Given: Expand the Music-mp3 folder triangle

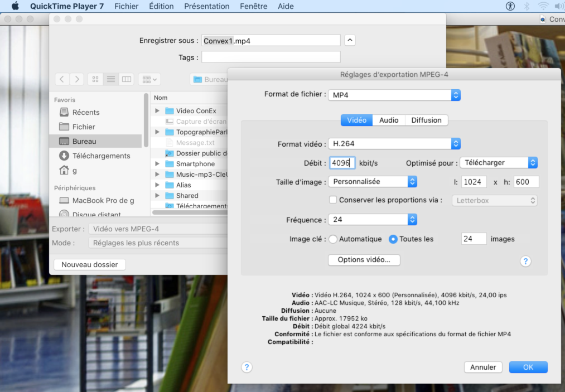Looking at the screenshot, I should pos(157,175).
